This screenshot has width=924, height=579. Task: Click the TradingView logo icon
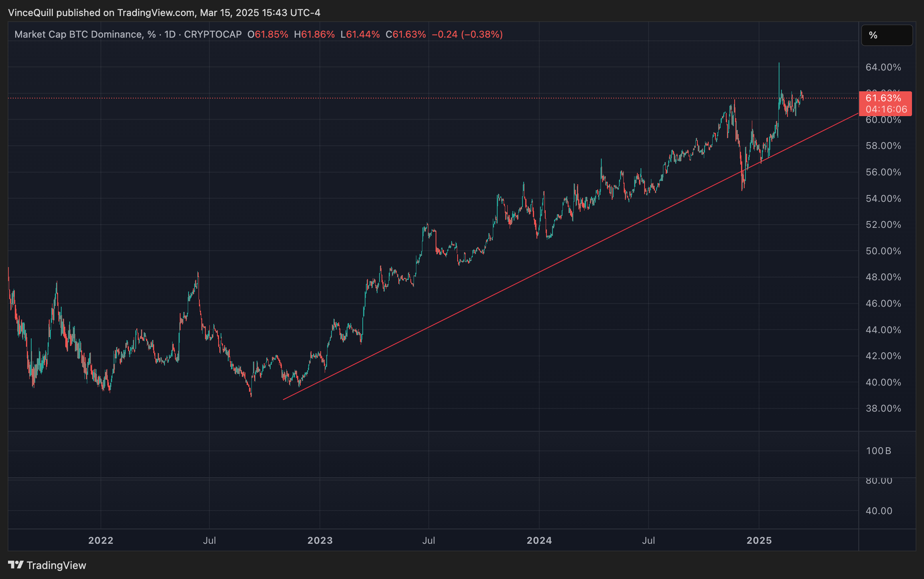click(16, 565)
